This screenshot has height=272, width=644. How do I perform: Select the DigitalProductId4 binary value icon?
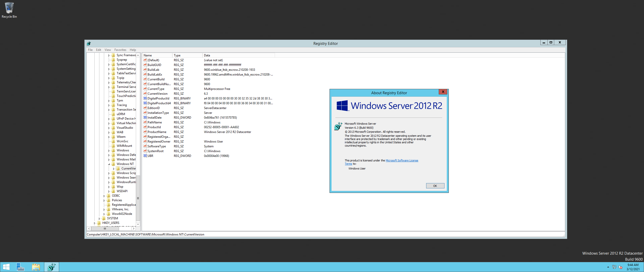pyautogui.click(x=145, y=103)
